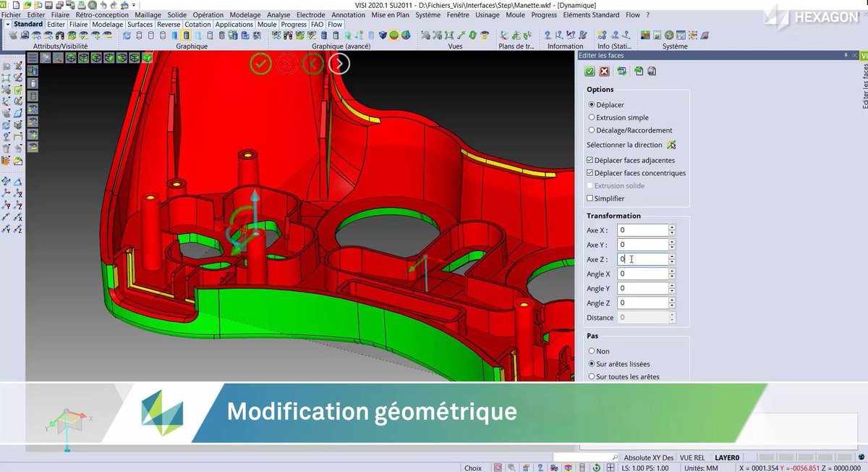
Task: Open the Usinage menu
Action: [488, 14]
